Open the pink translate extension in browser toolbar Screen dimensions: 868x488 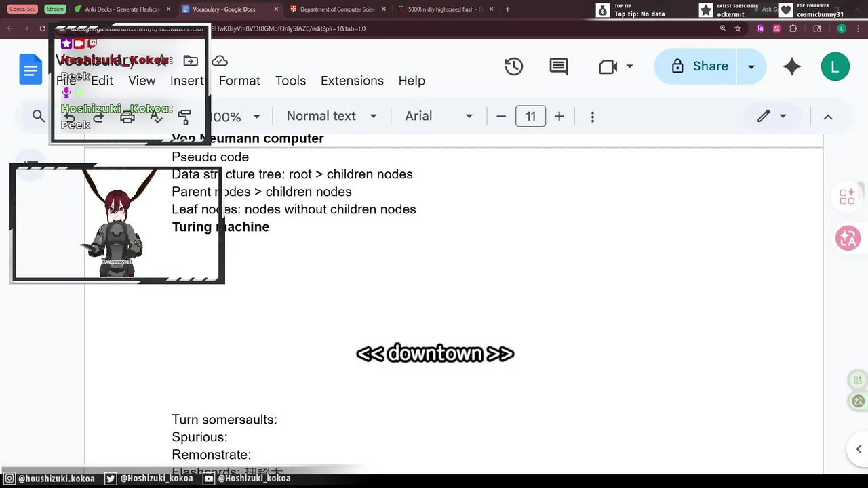click(x=776, y=28)
